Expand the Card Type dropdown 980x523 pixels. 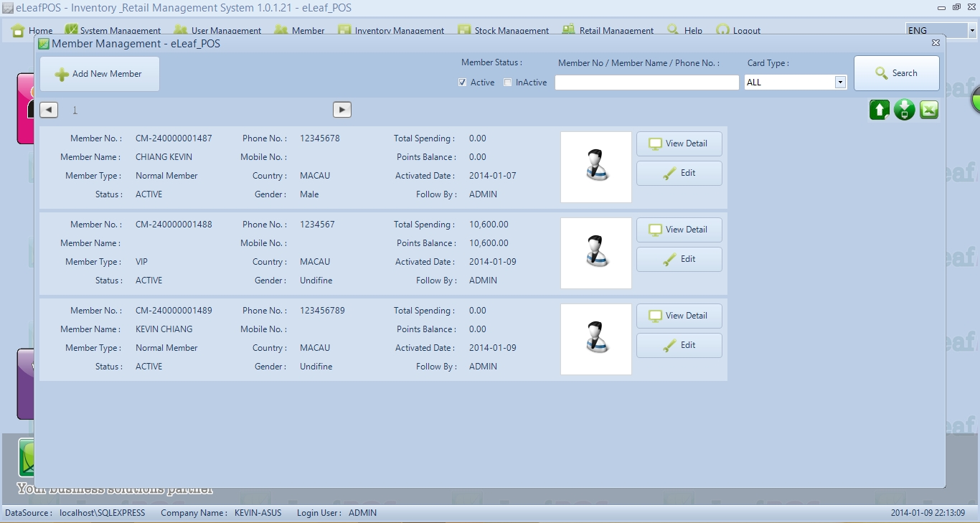(840, 83)
